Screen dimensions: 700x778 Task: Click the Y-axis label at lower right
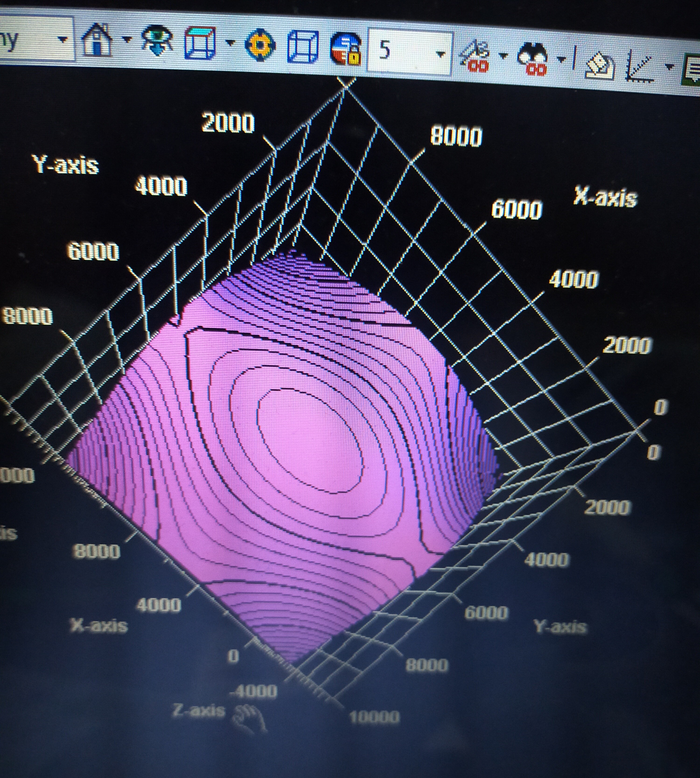pyautogui.click(x=560, y=627)
